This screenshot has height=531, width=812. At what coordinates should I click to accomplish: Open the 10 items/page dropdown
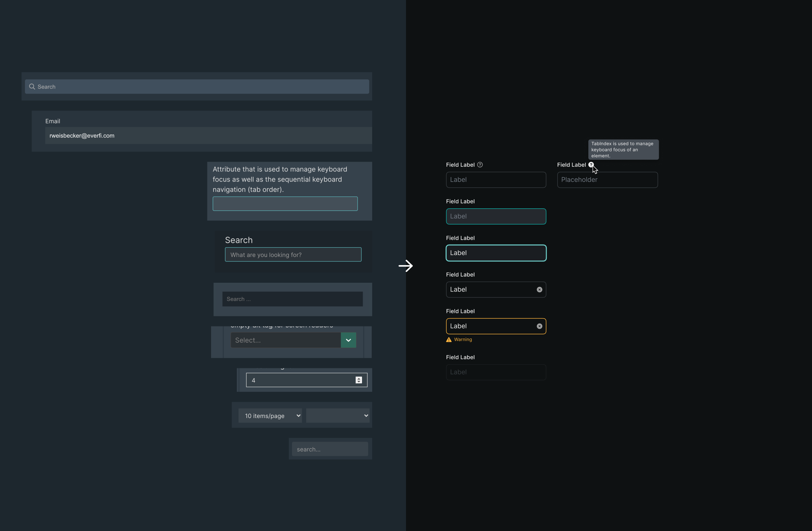pyautogui.click(x=270, y=415)
